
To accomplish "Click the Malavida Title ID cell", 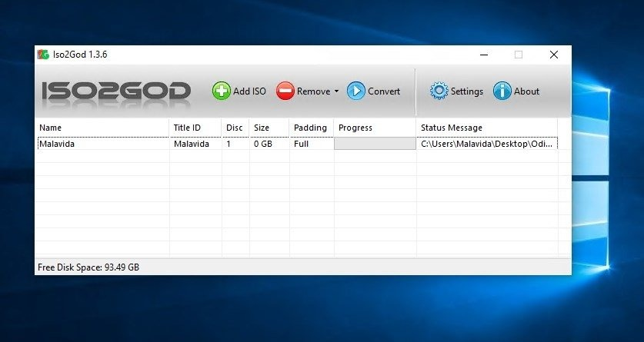I will (x=192, y=144).
